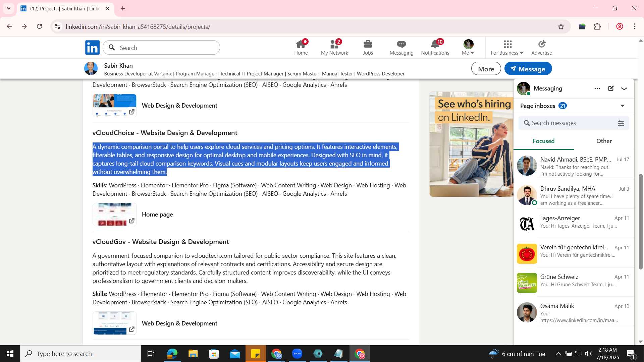Open Microsoft Edge from the taskbar
Image resolution: width=644 pixels, height=362 pixels.
click(172, 354)
